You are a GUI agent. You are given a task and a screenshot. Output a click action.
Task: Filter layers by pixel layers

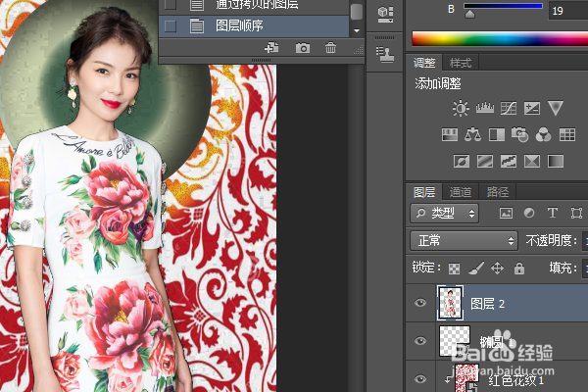pyautogui.click(x=506, y=213)
